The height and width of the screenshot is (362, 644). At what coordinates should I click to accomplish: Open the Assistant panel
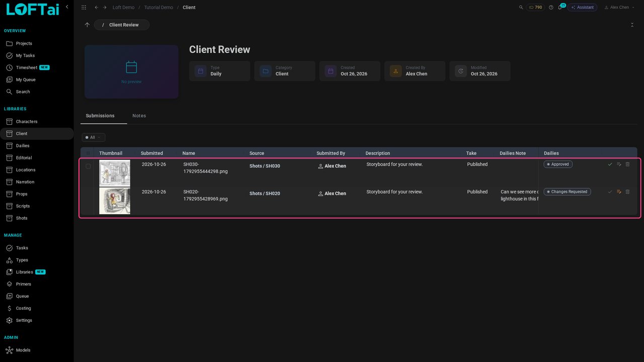(x=582, y=8)
